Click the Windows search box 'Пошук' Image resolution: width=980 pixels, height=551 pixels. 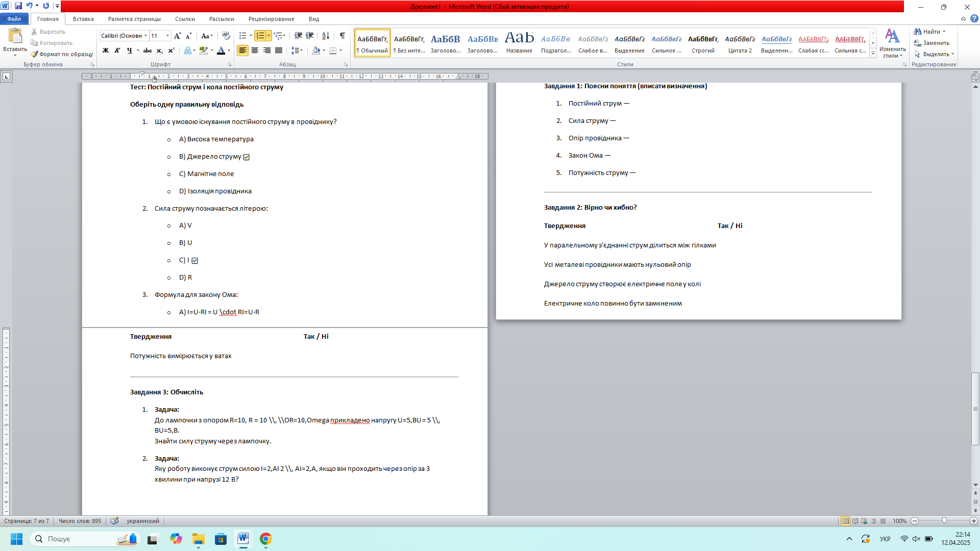click(x=85, y=539)
